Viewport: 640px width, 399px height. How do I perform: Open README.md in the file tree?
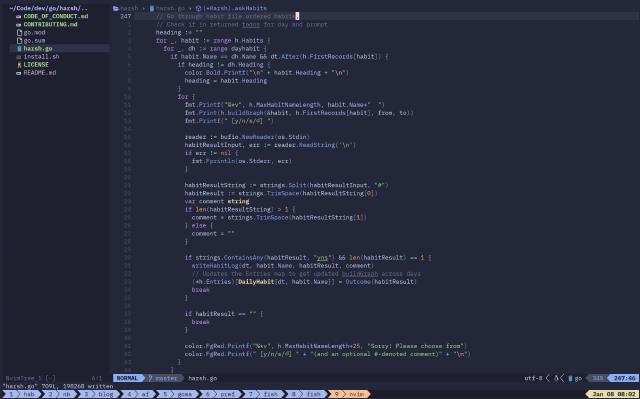point(40,73)
